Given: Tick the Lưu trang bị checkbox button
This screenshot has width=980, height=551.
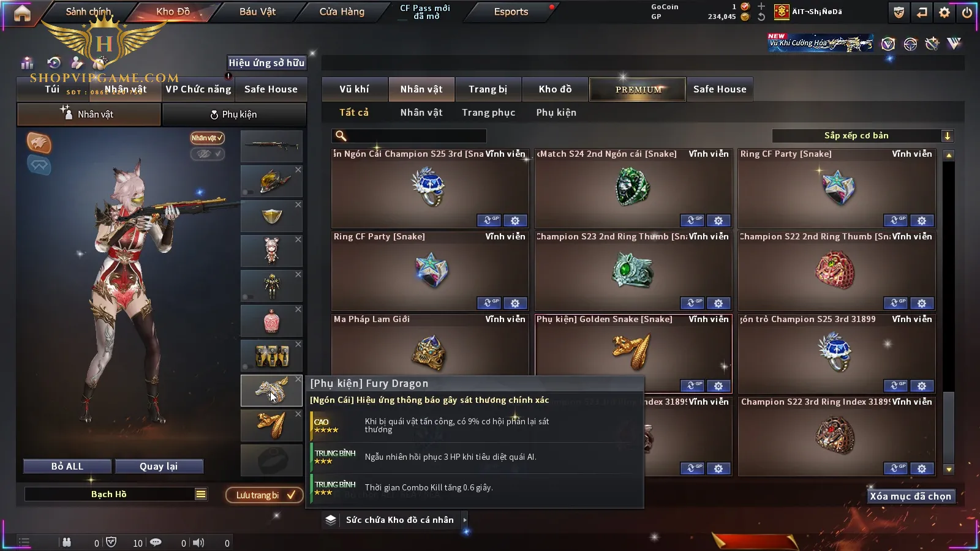Looking at the screenshot, I should 264,495.
